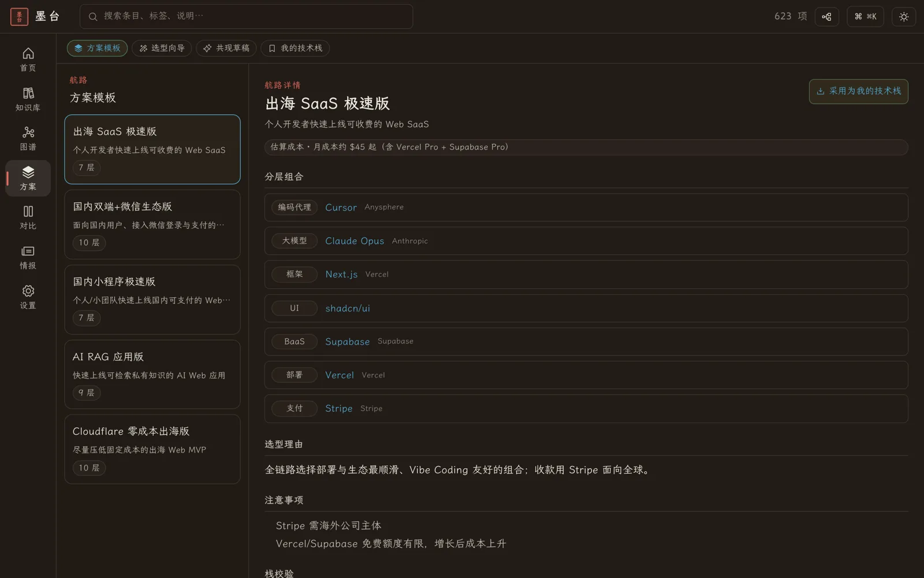Switch to the 选型向导 tab
This screenshot has height=578, width=924.
pos(162,48)
